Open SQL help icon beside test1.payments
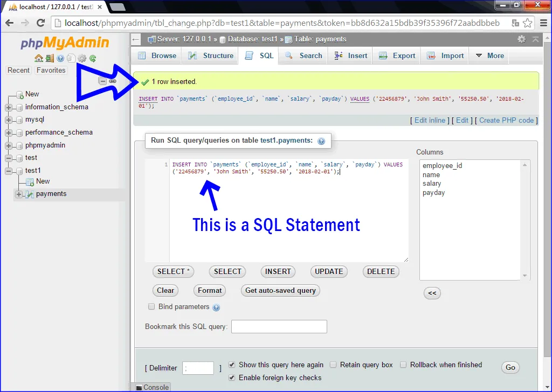 (321, 141)
